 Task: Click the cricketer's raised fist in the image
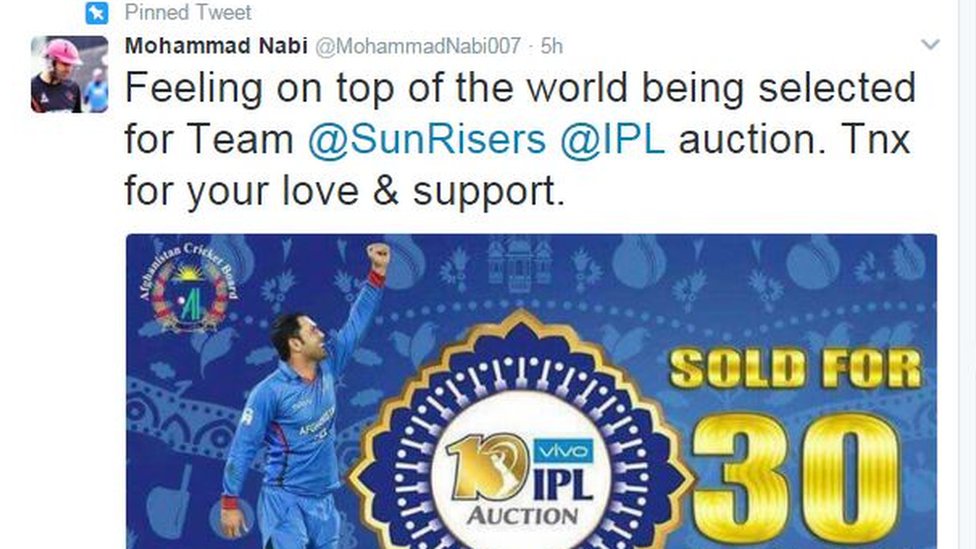tap(378, 255)
